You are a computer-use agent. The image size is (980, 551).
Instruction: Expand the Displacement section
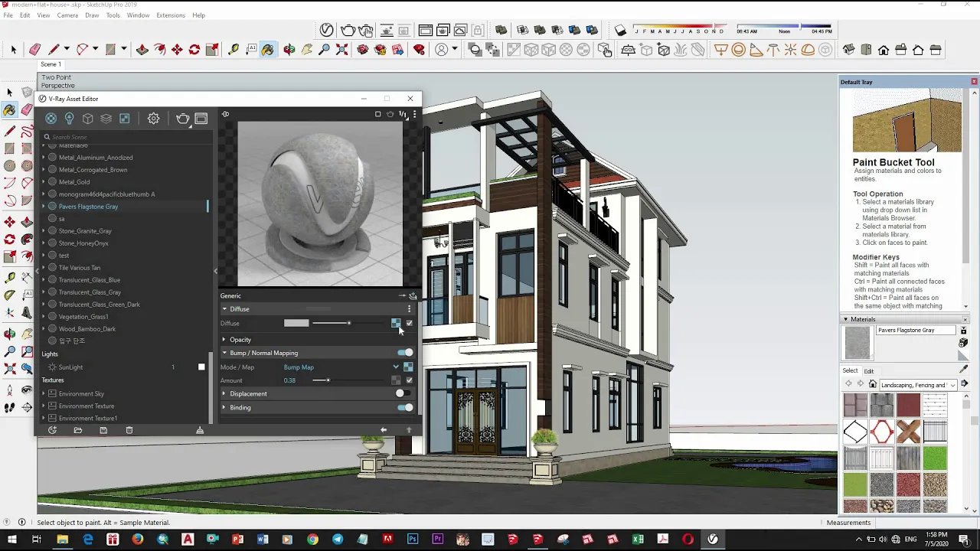[x=224, y=393]
